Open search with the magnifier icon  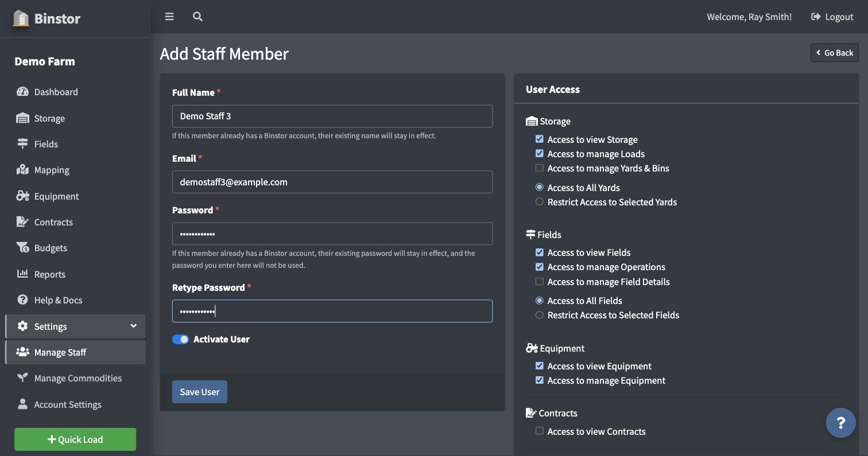click(197, 17)
